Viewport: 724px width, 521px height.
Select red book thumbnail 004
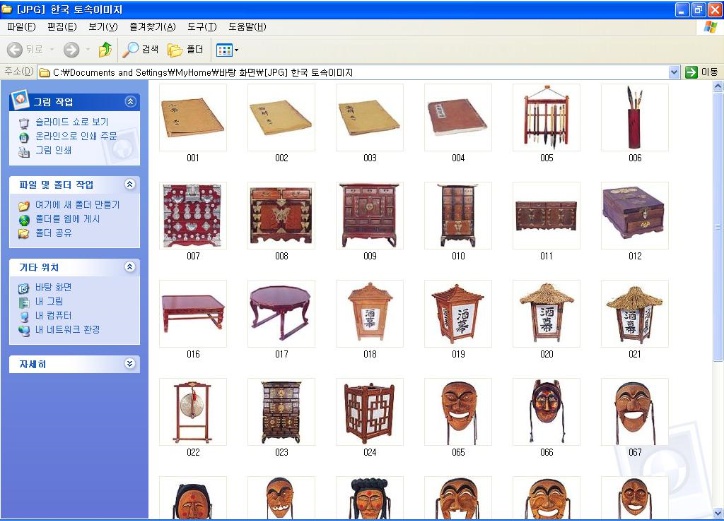coord(458,117)
